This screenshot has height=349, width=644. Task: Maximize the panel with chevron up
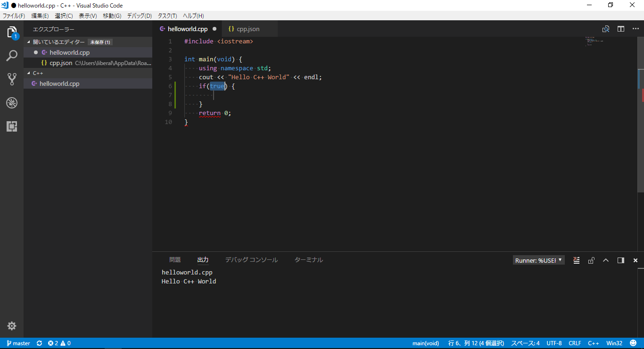[606, 260]
